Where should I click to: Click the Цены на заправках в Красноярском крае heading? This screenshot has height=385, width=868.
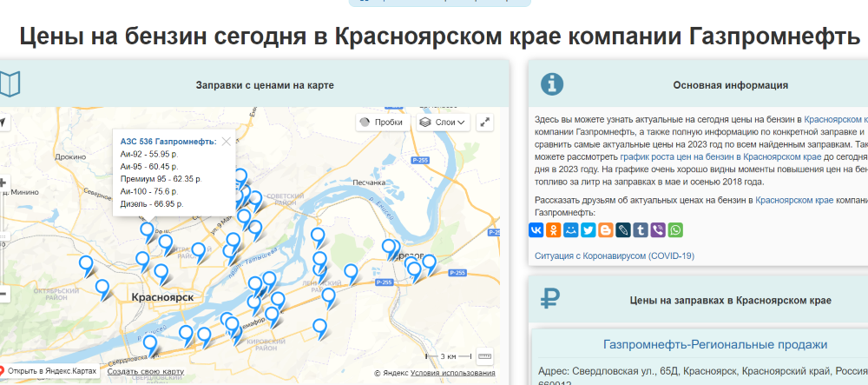tap(730, 300)
